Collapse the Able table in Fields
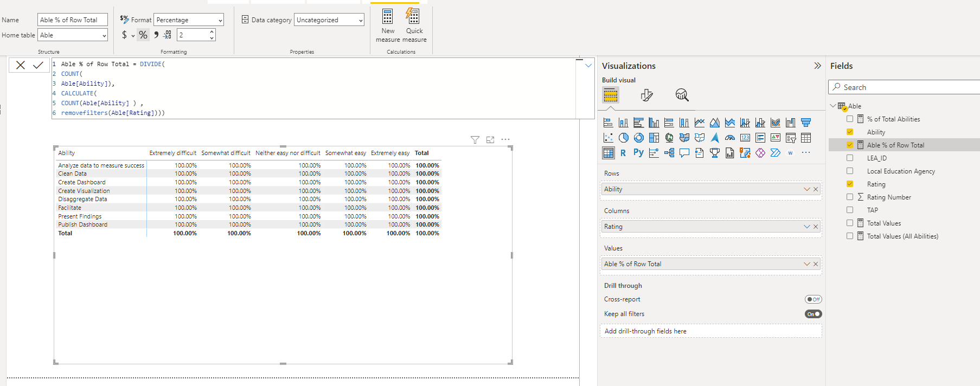 tap(833, 106)
